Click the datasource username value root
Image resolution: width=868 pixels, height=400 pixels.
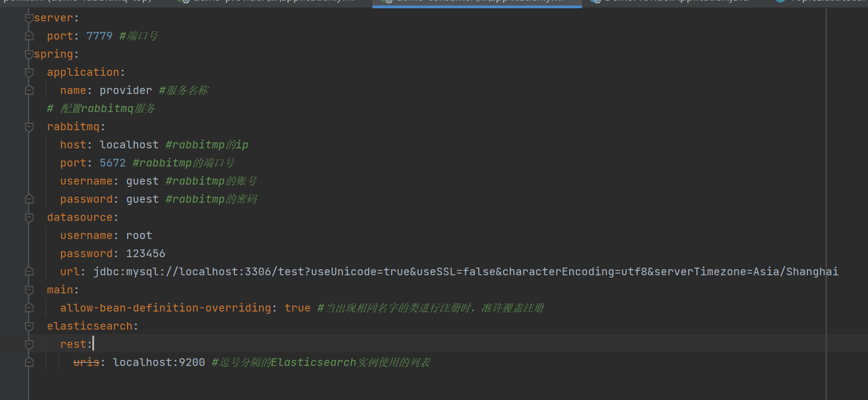click(x=139, y=236)
